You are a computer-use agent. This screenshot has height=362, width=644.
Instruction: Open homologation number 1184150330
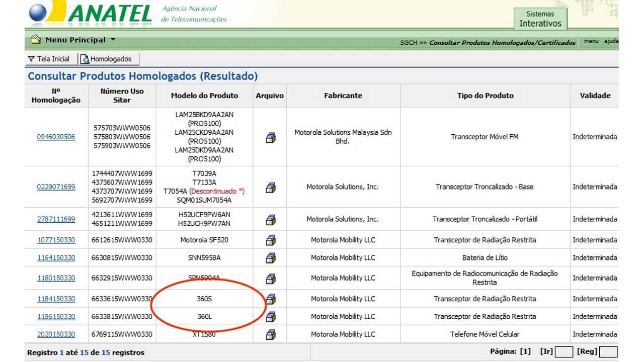tap(56, 299)
